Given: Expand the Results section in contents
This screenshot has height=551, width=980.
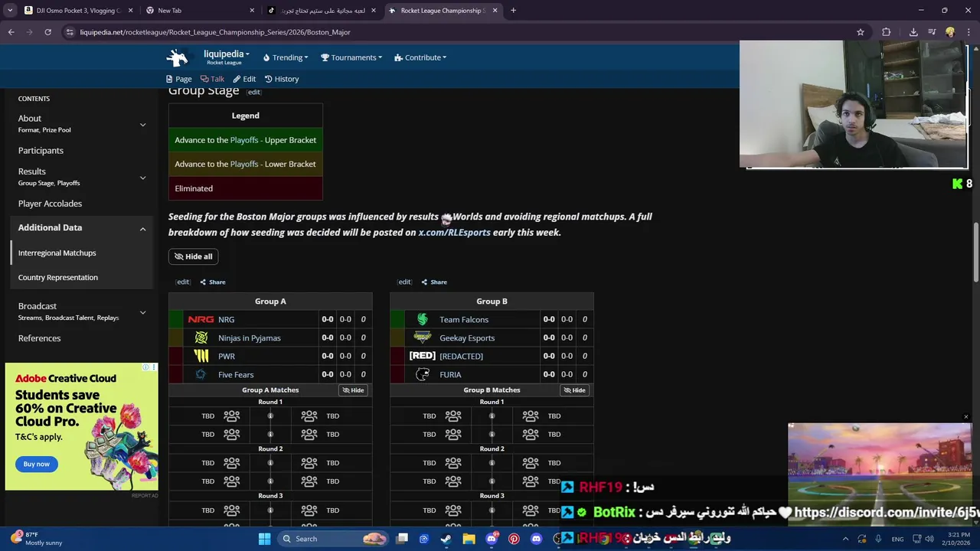Looking at the screenshot, I should click(x=142, y=178).
